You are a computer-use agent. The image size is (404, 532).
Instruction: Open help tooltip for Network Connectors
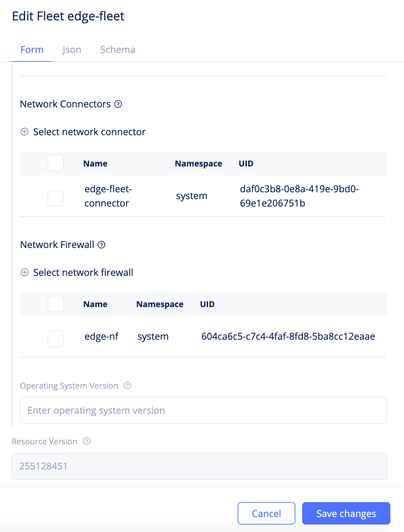click(x=118, y=105)
